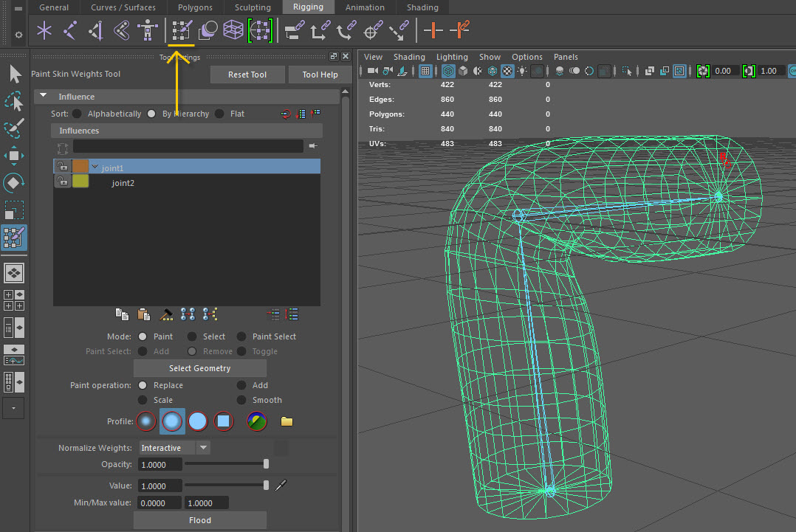Click inside the Min/Max value input field

[x=159, y=502]
